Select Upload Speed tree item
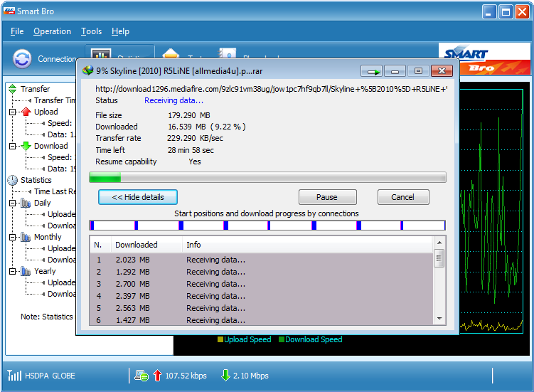The image size is (534, 392). point(60,123)
